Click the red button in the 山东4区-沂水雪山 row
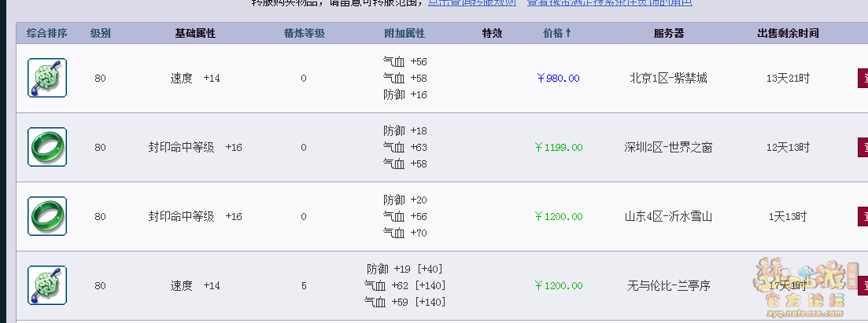Viewport: 868px width, 323px height. 862,216
